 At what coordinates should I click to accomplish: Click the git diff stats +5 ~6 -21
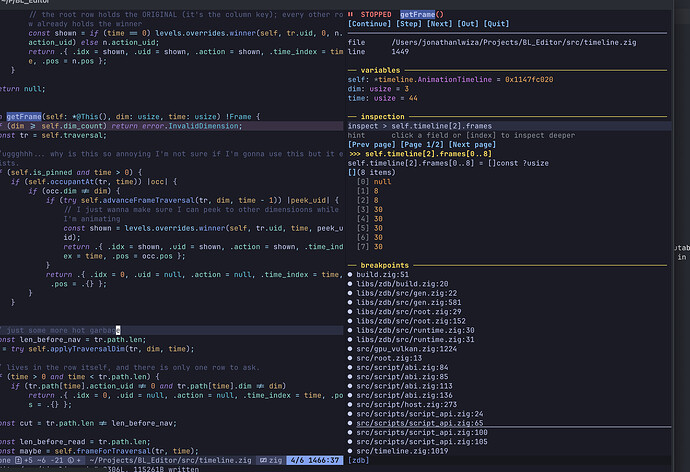tap(43, 460)
